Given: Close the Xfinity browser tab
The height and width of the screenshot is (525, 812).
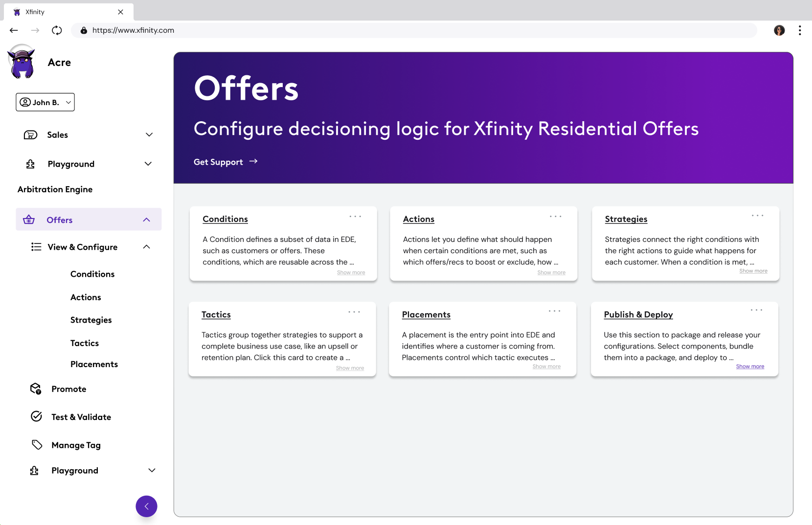Looking at the screenshot, I should [120, 12].
